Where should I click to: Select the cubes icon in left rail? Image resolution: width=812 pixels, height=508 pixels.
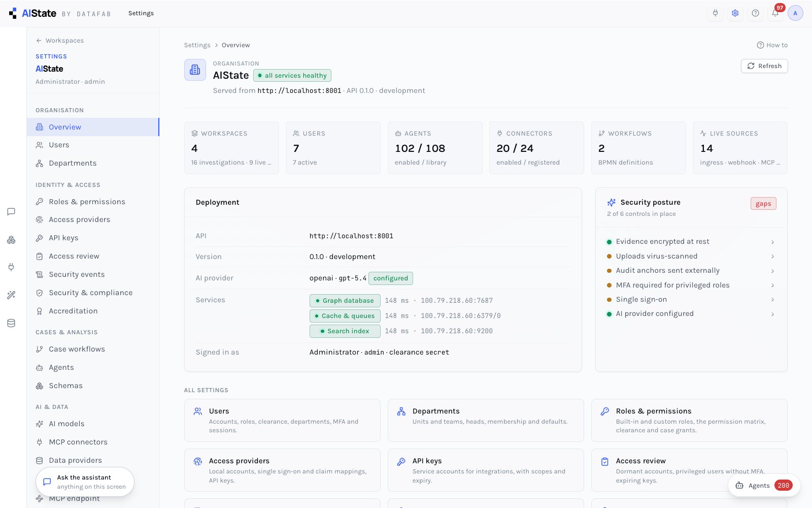(11, 240)
